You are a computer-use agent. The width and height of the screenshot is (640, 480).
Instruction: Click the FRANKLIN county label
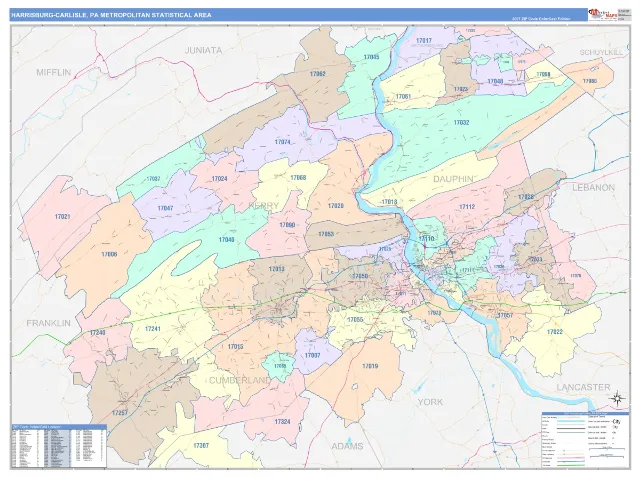click(x=49, y=323)
